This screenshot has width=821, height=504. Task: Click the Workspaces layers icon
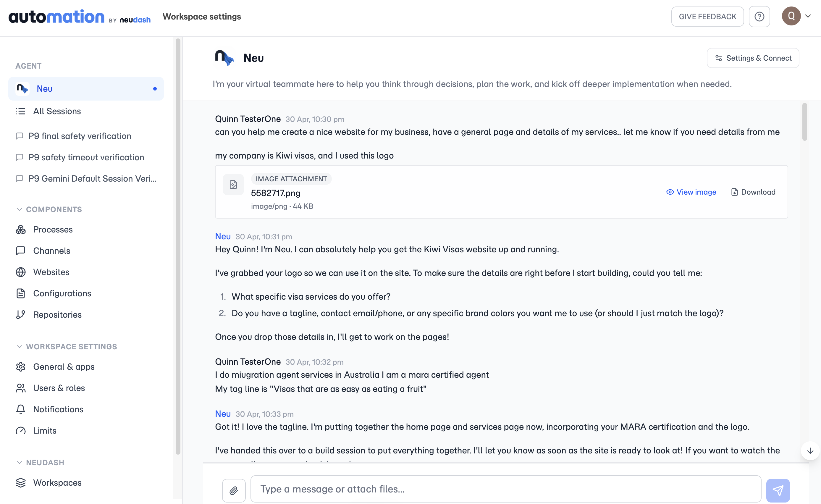coord(21,483)
